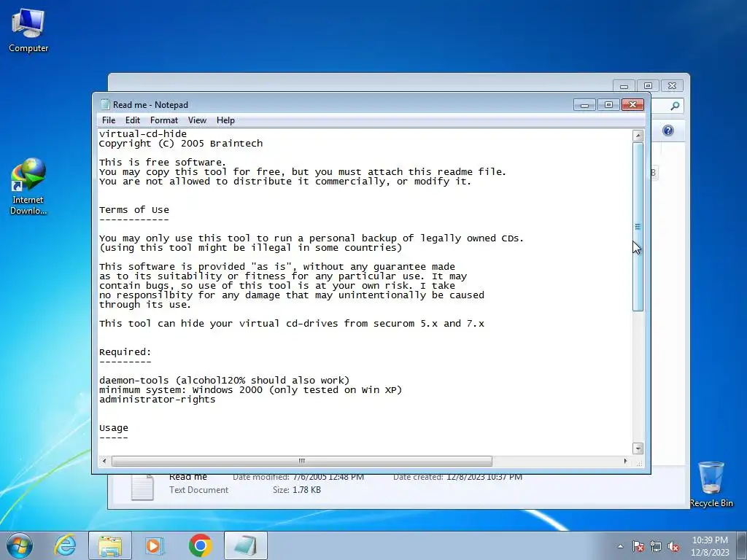
Task: Minimize the background Explorer window
Action: point(624,86)
